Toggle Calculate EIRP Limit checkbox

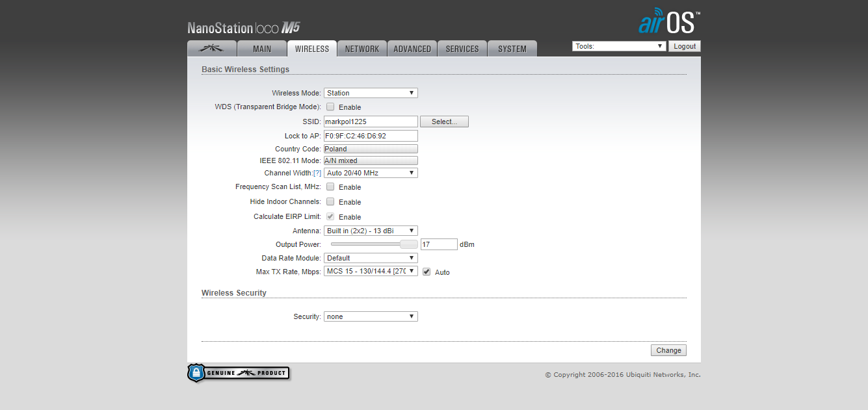click(x=330, y=216)
